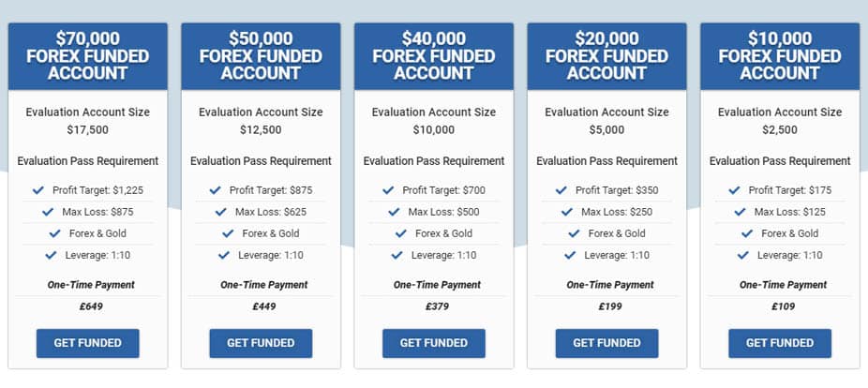Click Forex & Gold checkmark in $10,000 card

[x=747, y=233]
